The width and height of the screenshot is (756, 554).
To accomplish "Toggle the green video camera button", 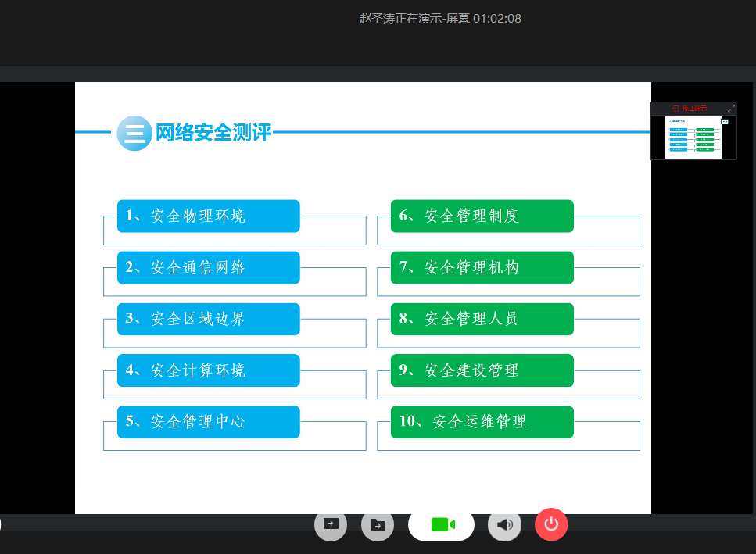I will coord(441,524).
